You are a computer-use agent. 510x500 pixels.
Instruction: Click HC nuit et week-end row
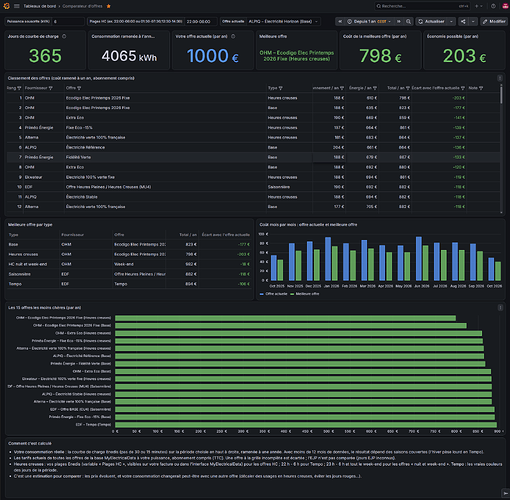point(129,264)
